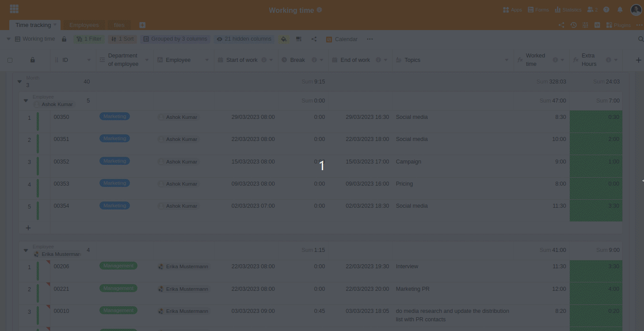Open the Break column dropdown
644x331 pixels.
321,60
